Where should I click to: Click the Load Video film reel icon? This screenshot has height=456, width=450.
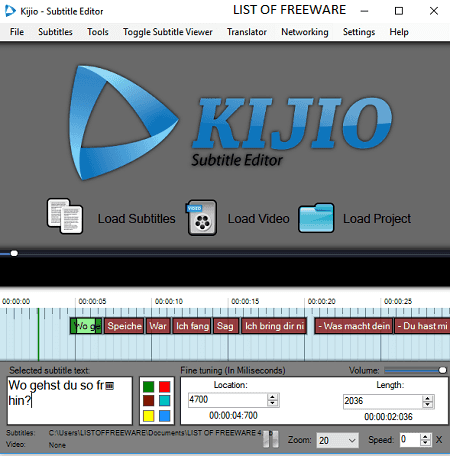coord(201,218)
